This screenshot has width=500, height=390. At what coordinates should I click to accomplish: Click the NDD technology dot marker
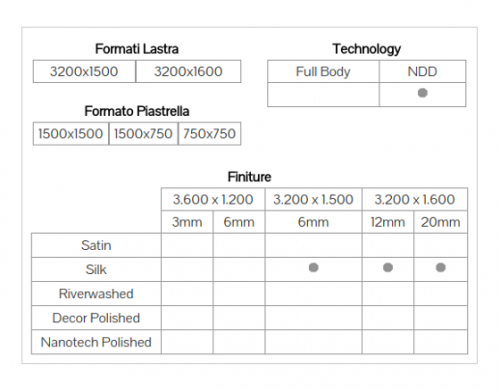click(423, 93)
